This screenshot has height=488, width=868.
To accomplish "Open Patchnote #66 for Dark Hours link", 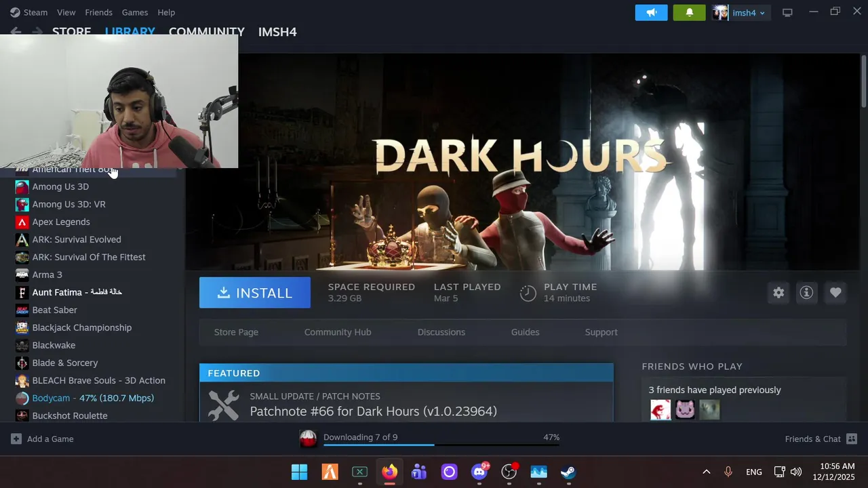I will pos(373,411).
